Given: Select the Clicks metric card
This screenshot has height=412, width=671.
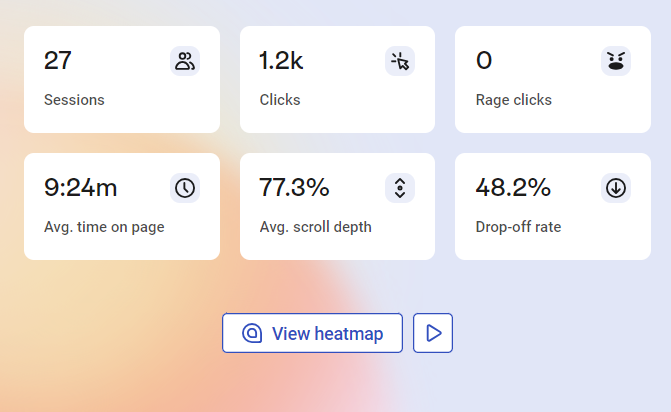Looking at the screenshot, I should tap(337, 80).
